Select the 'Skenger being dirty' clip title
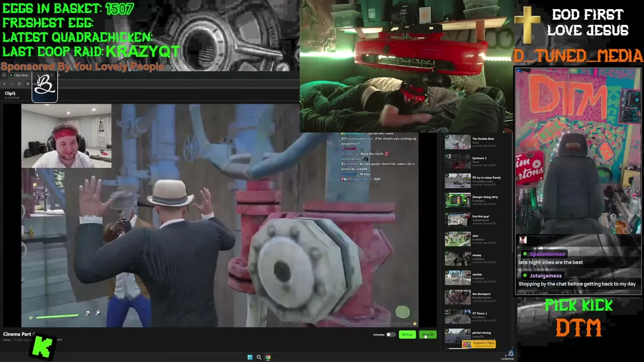644x362 pixels. 485,197
